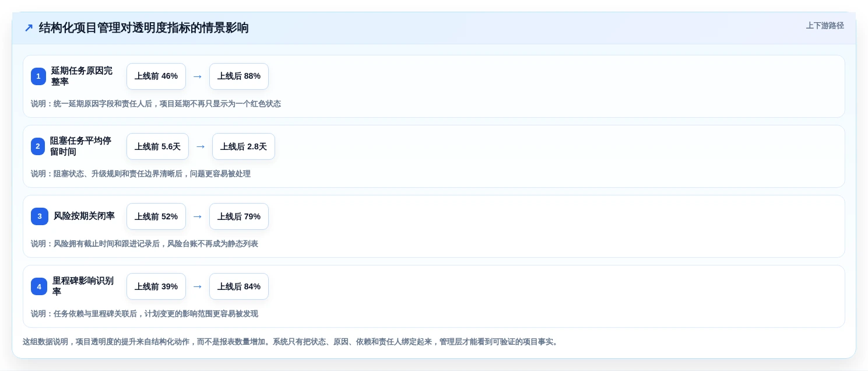Click the note starting 说明：任务依赖与里程碑

click(145, 314)
